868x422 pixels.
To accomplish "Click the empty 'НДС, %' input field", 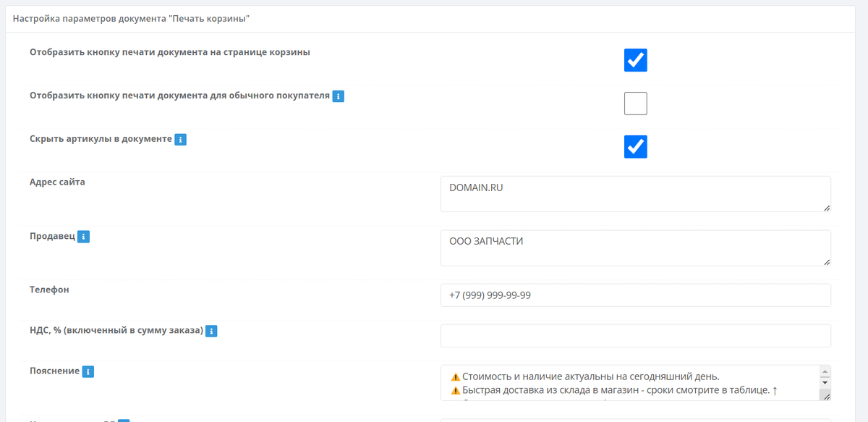I will pyautogui.click(x=636, y=336).
